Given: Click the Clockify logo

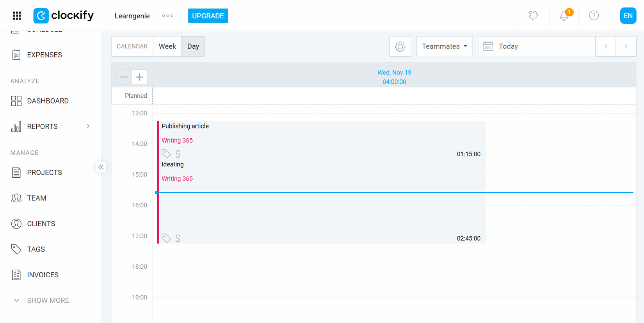Looking at the screenshot, I should [64, 16].
